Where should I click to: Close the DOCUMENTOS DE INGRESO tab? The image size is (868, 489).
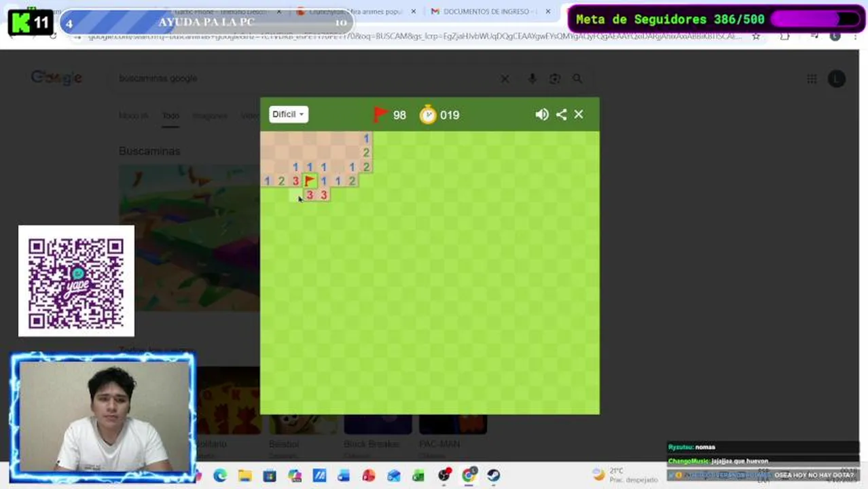547,12
